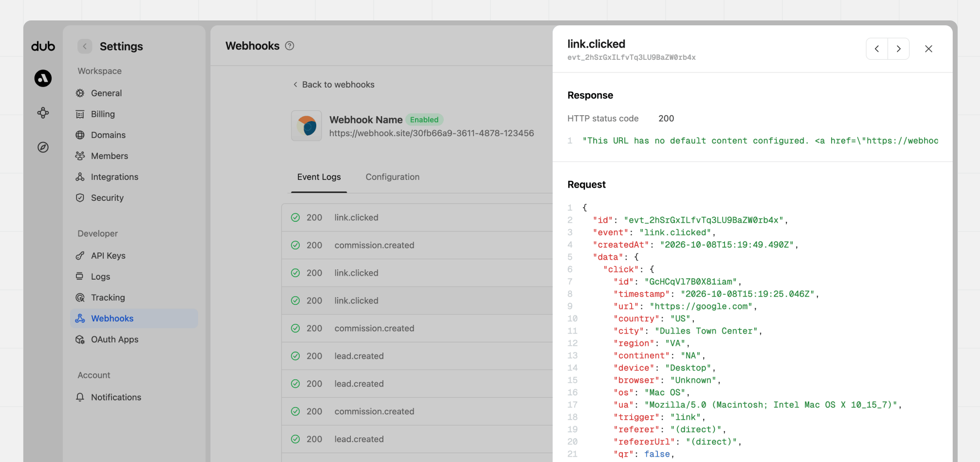The width and height of the screenshot is (980, 462).
Task: Click the "ua" Mozilla user agent line
Action: coord(757,405)
